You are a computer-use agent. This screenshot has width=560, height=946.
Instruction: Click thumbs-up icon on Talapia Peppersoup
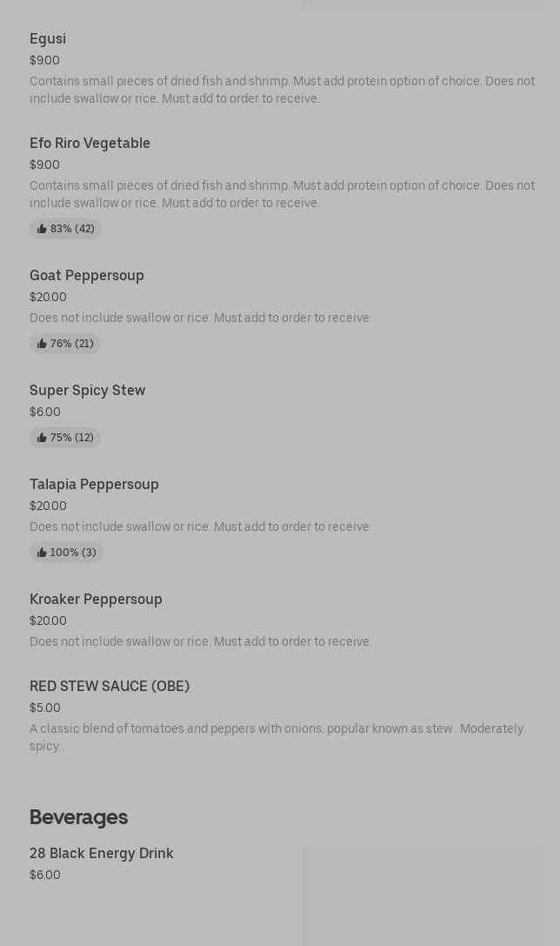42,553
